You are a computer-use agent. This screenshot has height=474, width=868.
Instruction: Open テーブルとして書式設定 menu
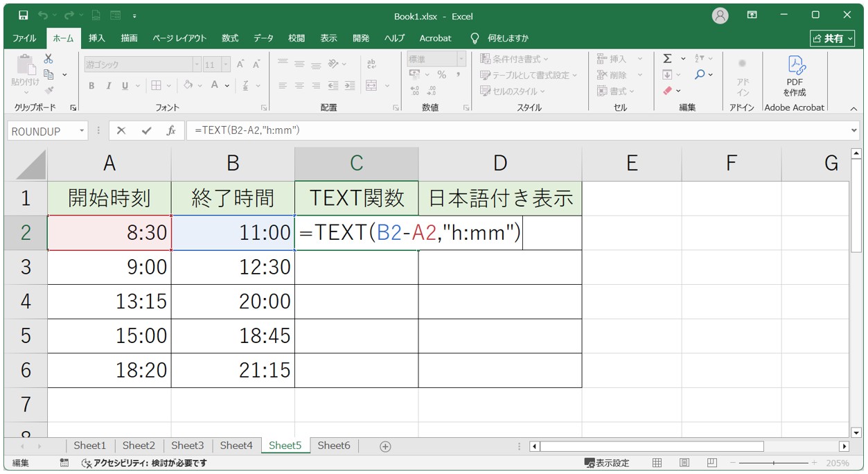pos(529,75)
